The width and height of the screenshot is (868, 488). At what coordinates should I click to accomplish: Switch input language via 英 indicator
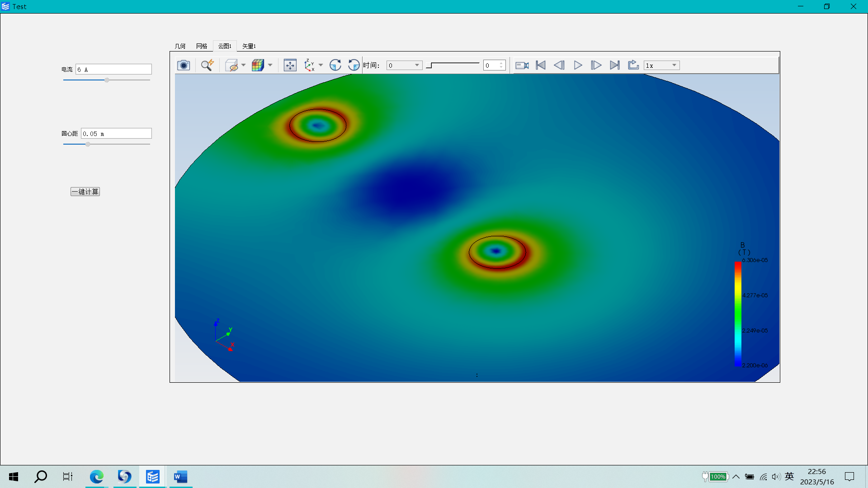789,476
